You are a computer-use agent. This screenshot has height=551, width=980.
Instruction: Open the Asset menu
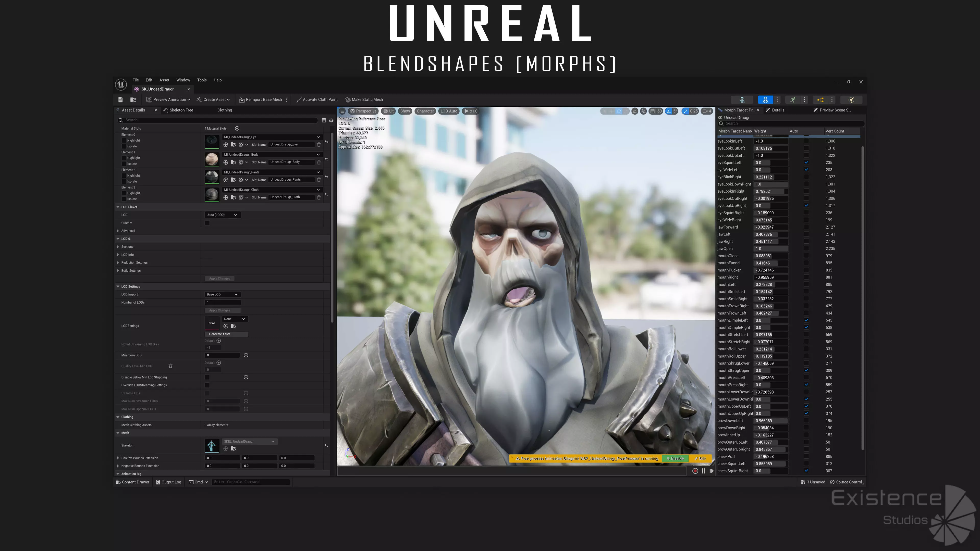[164, 80]
